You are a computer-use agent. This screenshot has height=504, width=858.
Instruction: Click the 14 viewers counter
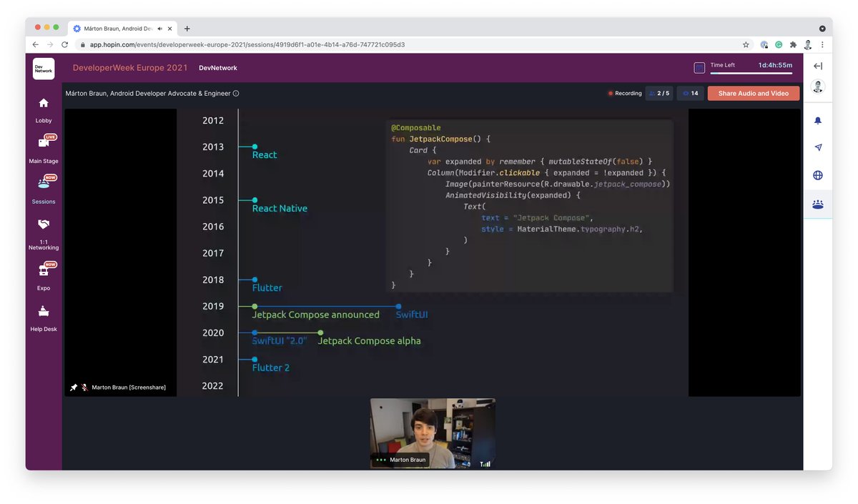click(690, 93)
